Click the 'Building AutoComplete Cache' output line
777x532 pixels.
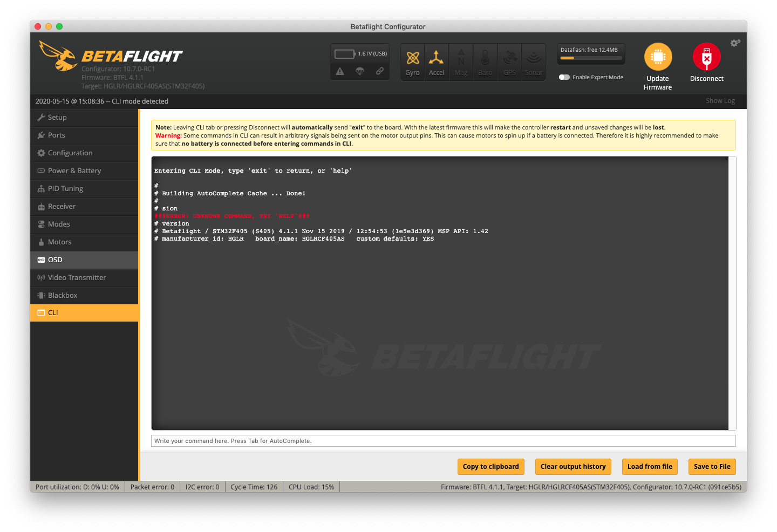230,193
